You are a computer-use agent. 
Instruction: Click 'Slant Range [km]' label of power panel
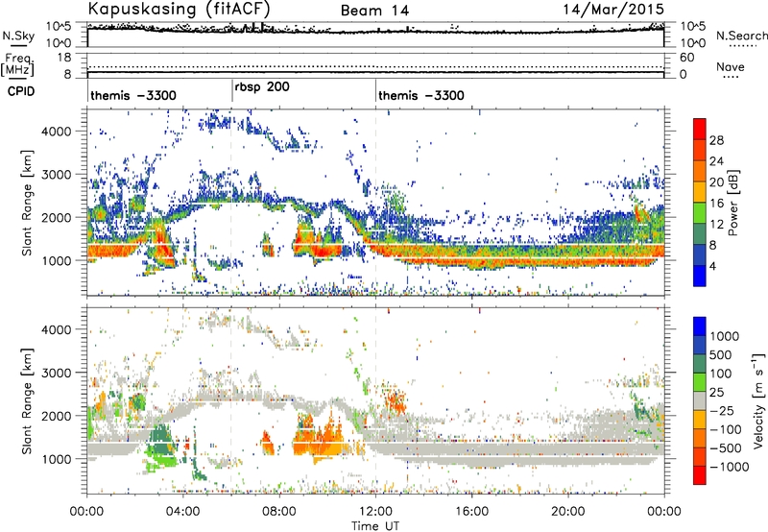(27, 203)
